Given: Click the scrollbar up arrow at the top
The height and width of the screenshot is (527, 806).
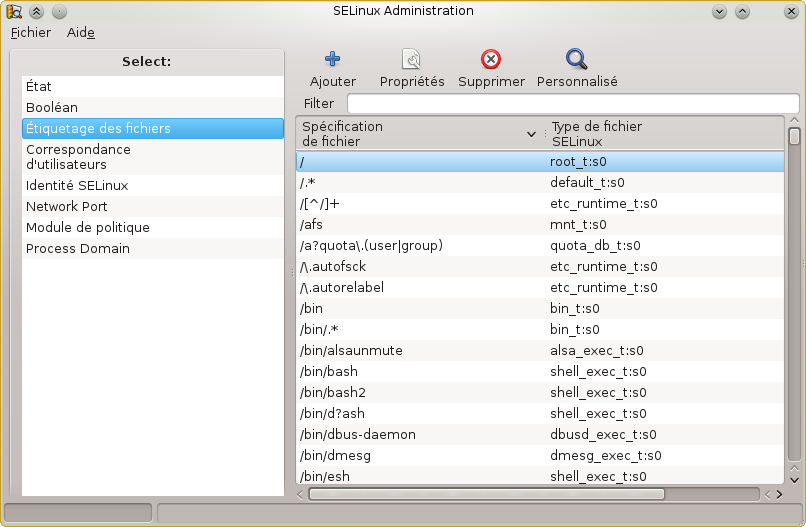Looking at the screenshot, I should [x=794, y=120].
